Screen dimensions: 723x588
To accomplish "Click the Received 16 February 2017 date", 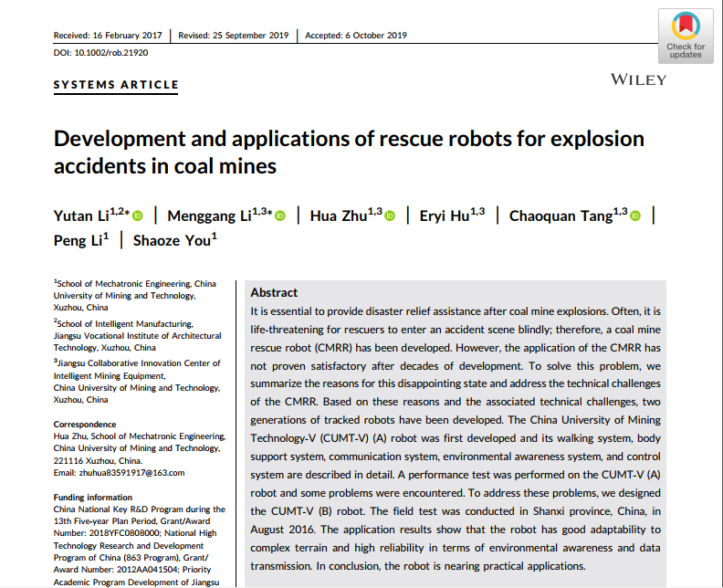I will 108,36.
